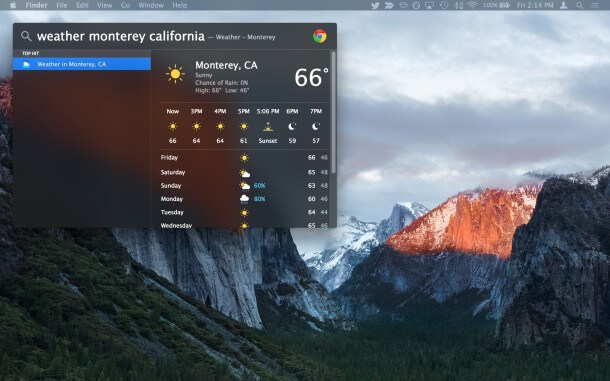Open the View menu

point(104,5)
